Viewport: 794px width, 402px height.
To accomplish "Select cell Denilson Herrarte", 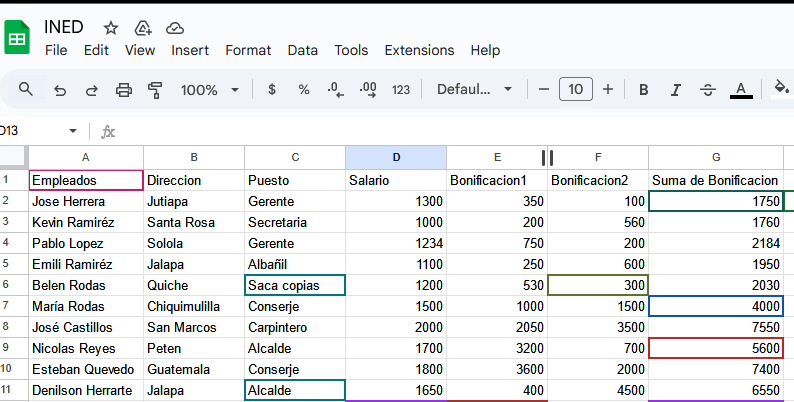I will coord(86,390).
